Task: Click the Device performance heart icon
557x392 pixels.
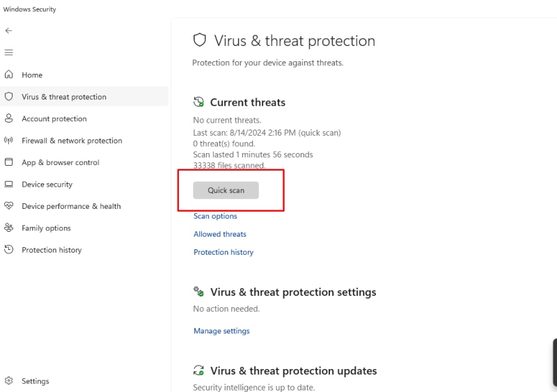Action: pos(8,206)
